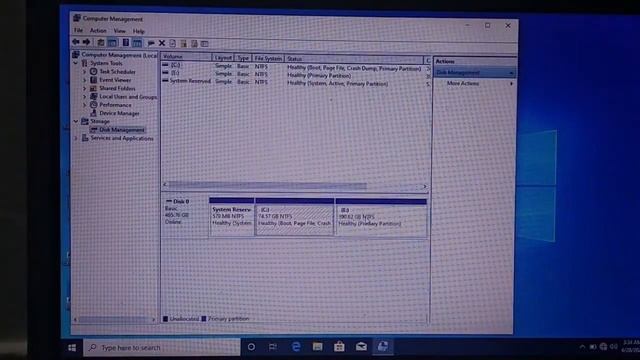Expand the Local Users and Groups node

[84, 97]
